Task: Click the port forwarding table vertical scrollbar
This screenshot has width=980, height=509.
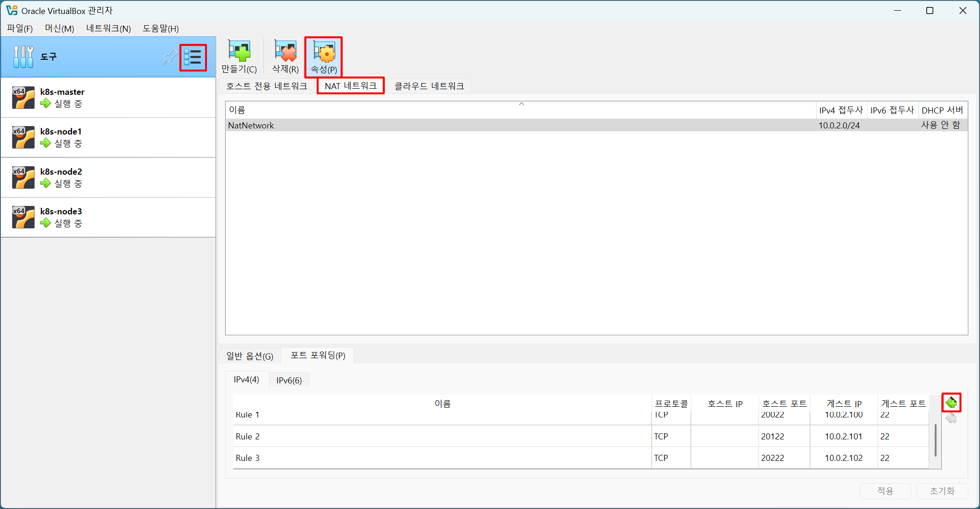Action: (x=935, y=440)
